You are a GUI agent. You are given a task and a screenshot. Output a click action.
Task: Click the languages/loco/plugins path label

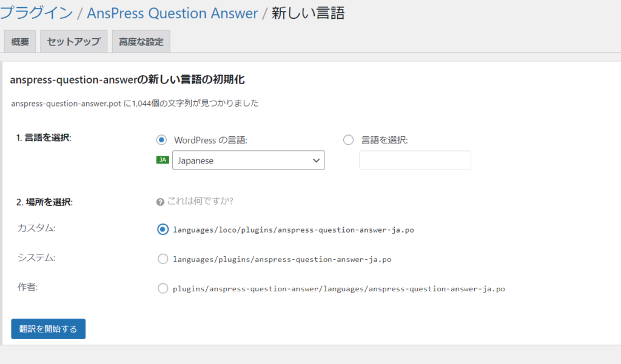(293, 230)
